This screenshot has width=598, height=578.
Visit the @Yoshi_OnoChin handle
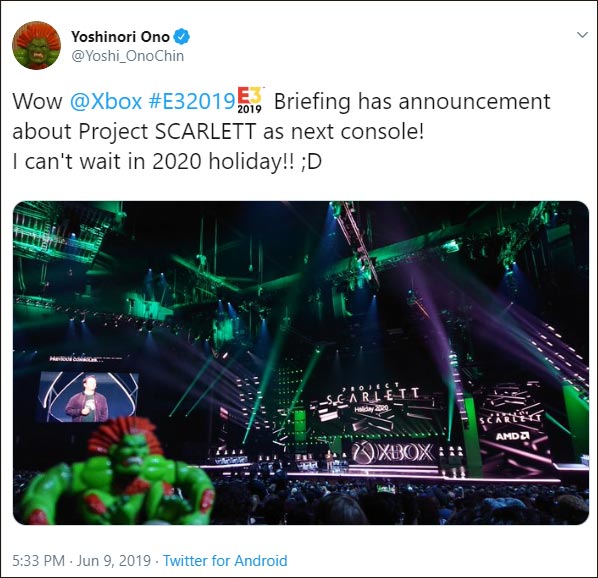(128, 56)
